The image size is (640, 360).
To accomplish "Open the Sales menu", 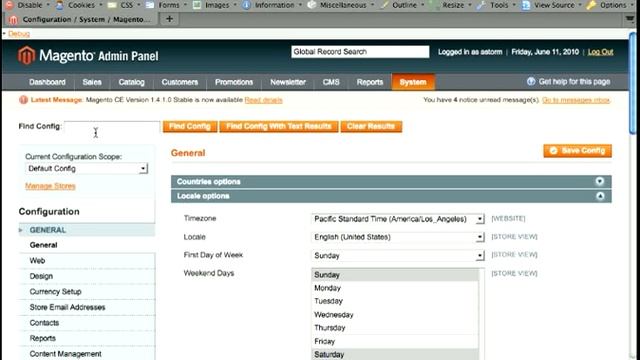I will (92, 82).
